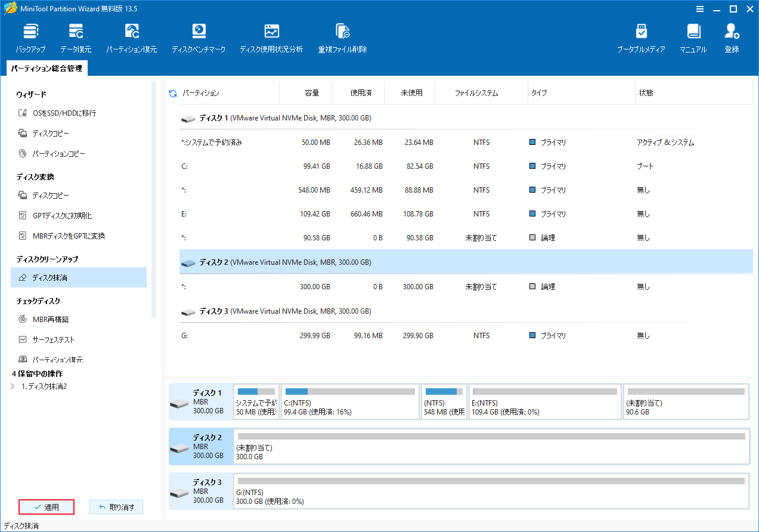Launch 重複ファイル削除 duplicate finder
The height and width of the screenshot is (532, 759).
[342, 38]
